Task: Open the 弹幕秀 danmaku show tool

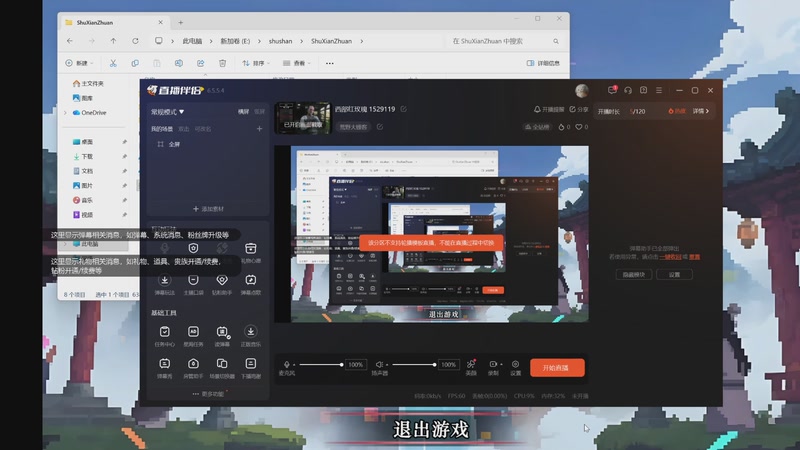Action: coord(164,368)
